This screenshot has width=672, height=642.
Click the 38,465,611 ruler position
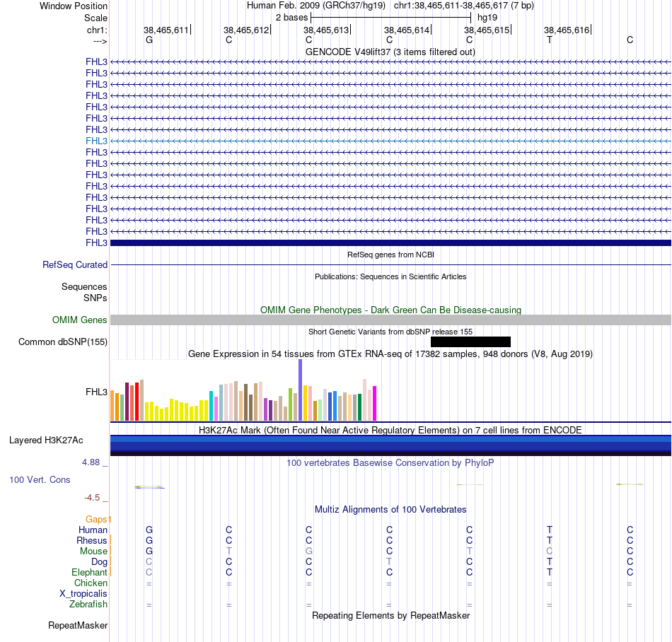click(x=166, y=30)
